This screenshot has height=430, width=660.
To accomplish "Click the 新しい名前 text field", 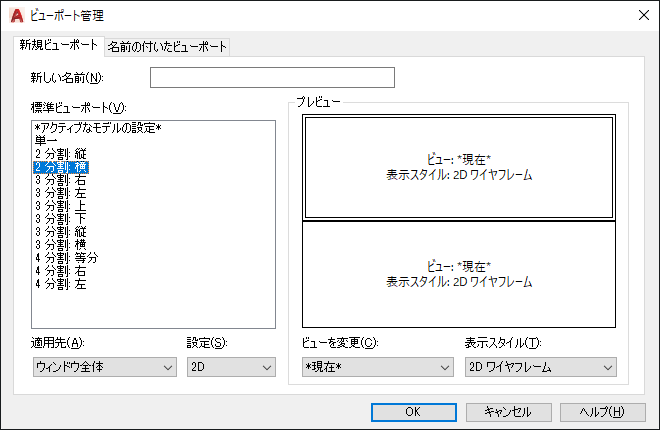I will click(272, 77).
